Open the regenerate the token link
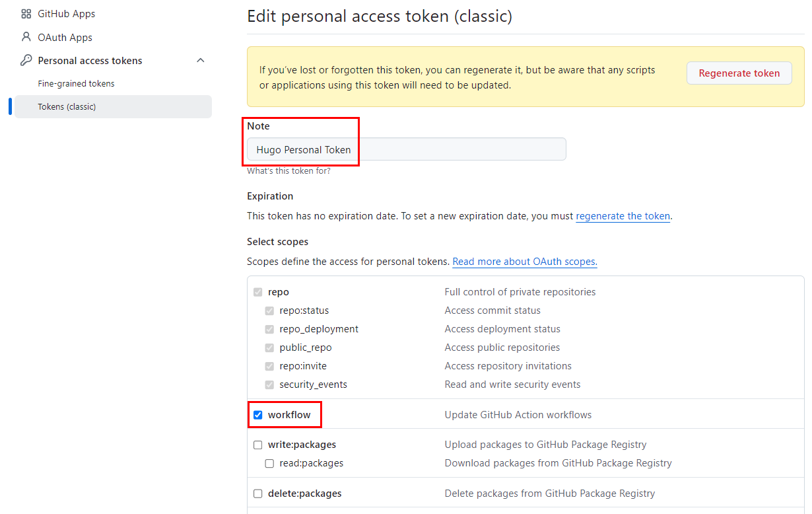812x514 pixels. [623, 216]
